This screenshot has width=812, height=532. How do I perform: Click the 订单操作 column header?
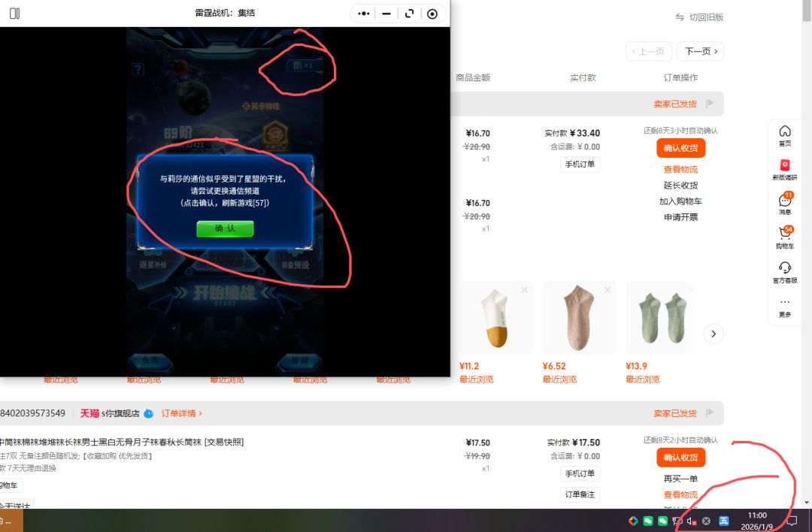coord(681,77)
